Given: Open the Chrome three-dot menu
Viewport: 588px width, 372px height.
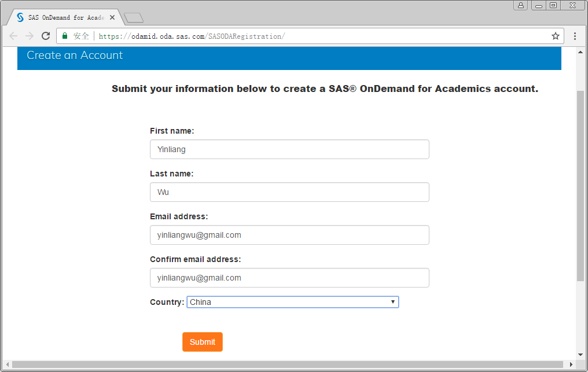Looking at the screenshot, I should [x=575, y=35].
